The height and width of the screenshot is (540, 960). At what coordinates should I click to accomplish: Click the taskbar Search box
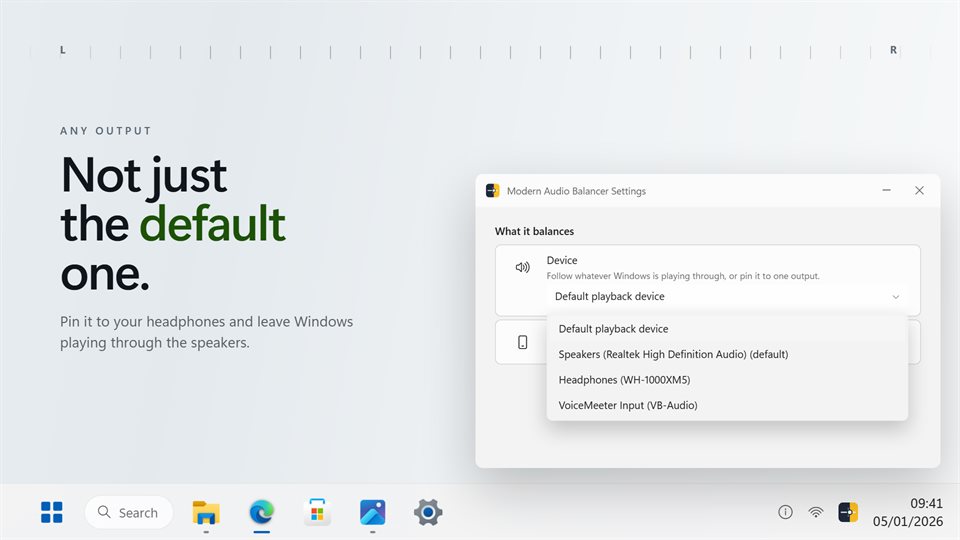129,512
